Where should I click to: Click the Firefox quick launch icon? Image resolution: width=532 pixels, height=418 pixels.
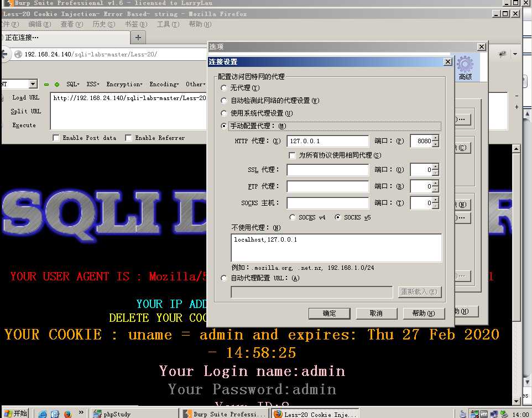(68, 414)
